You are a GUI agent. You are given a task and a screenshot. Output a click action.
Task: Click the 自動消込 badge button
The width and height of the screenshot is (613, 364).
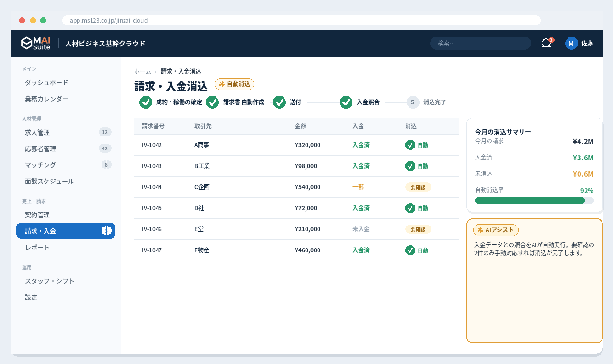click(234, 84)
